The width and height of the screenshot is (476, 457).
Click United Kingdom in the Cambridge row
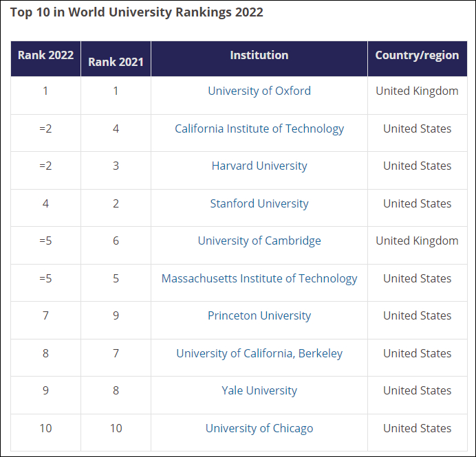click(x=417, y=241)
